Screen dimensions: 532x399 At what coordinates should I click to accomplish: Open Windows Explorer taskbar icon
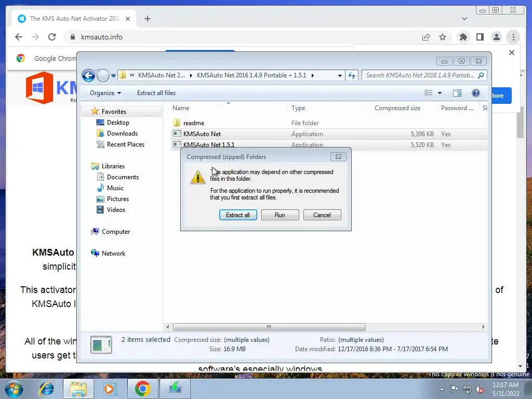(78, 389)
